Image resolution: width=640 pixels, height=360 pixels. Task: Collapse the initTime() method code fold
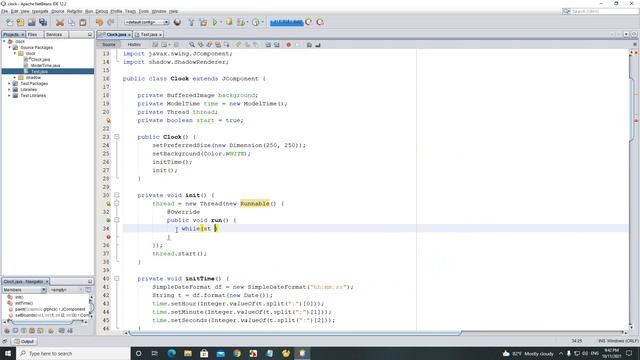117,278
